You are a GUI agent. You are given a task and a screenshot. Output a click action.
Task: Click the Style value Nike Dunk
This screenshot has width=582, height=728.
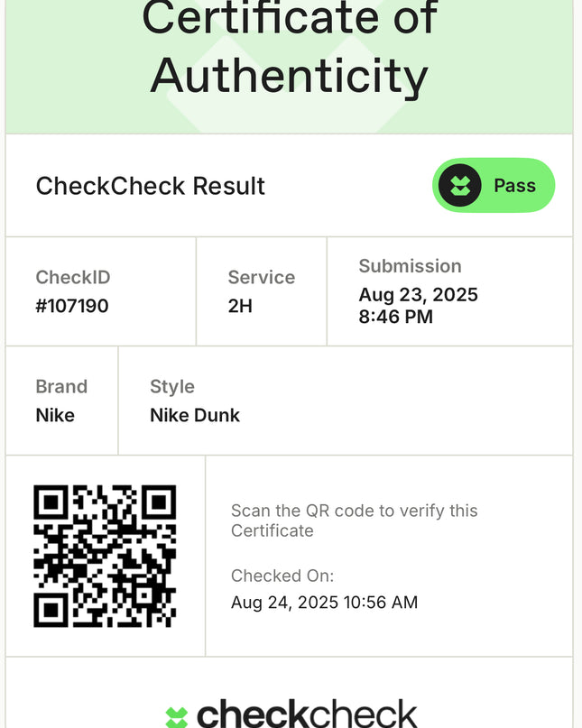coord(195,415)
